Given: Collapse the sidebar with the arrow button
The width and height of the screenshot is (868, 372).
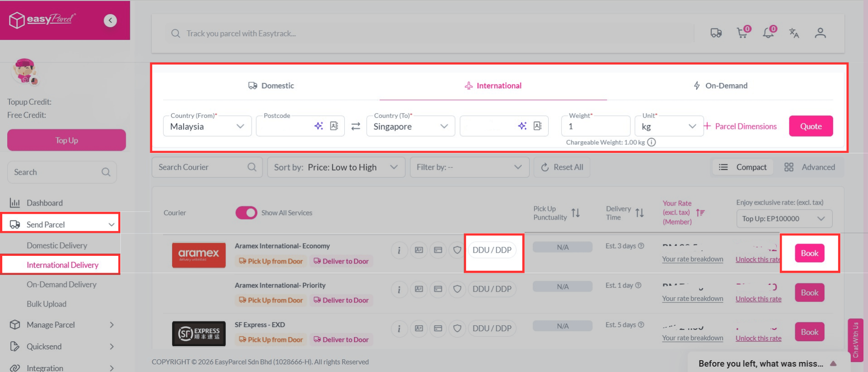Looking at the screenshot, I should click(110, 20).
